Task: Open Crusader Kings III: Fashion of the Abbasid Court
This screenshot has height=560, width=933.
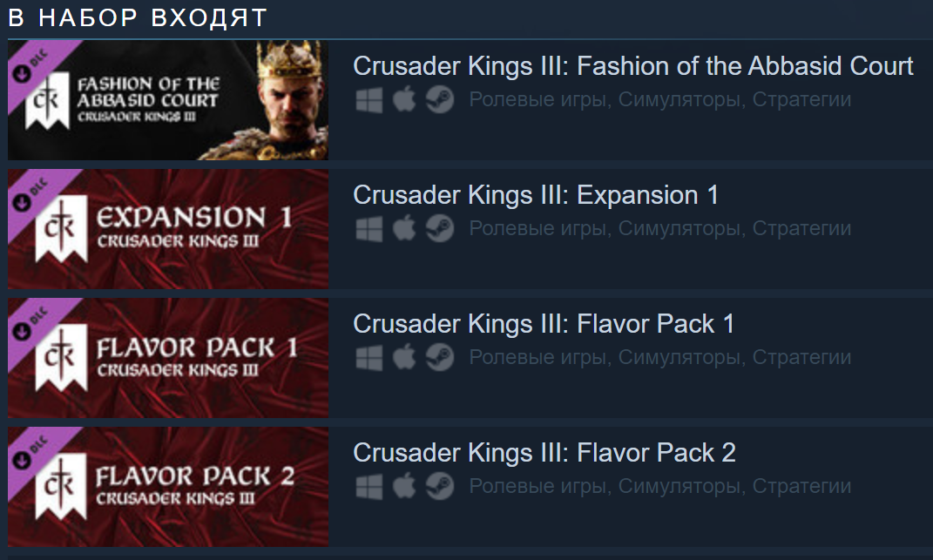Action: click(x=632, y=66)
